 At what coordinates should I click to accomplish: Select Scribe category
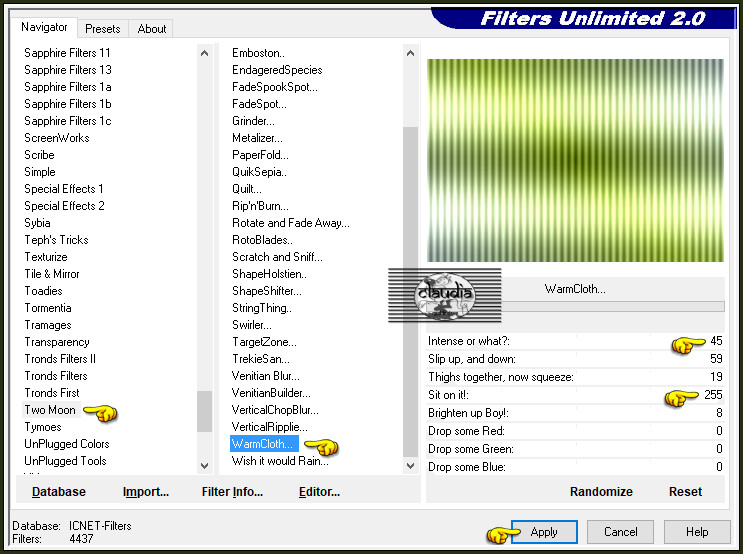coord(39,155)
